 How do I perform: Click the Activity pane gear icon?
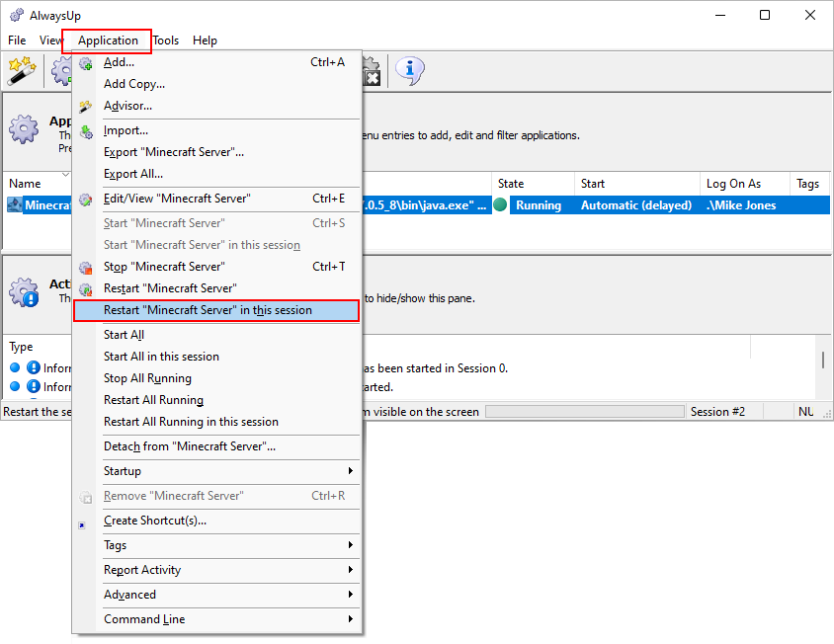[24, 291]
